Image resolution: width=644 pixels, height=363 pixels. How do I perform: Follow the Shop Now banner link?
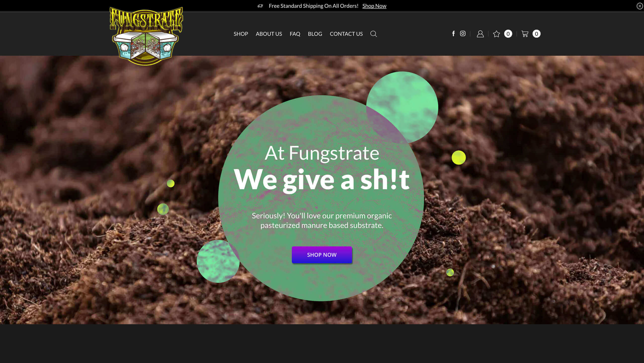[x=374, y=6]
